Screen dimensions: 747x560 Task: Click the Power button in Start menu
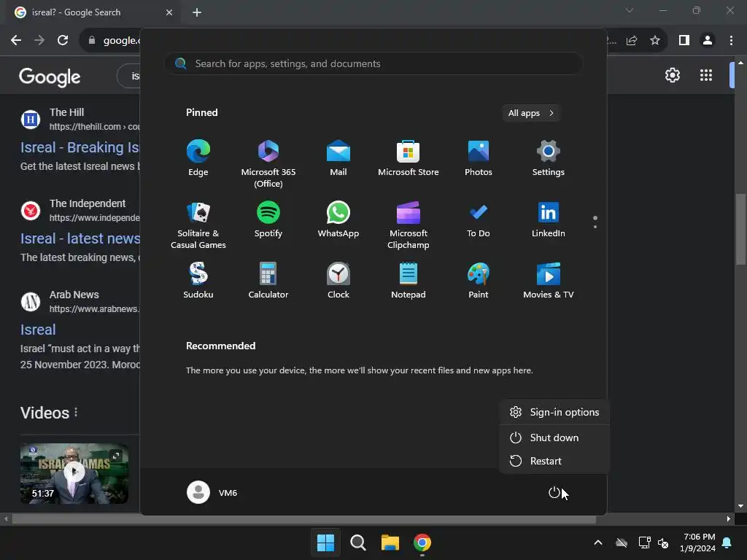point(554,492)
